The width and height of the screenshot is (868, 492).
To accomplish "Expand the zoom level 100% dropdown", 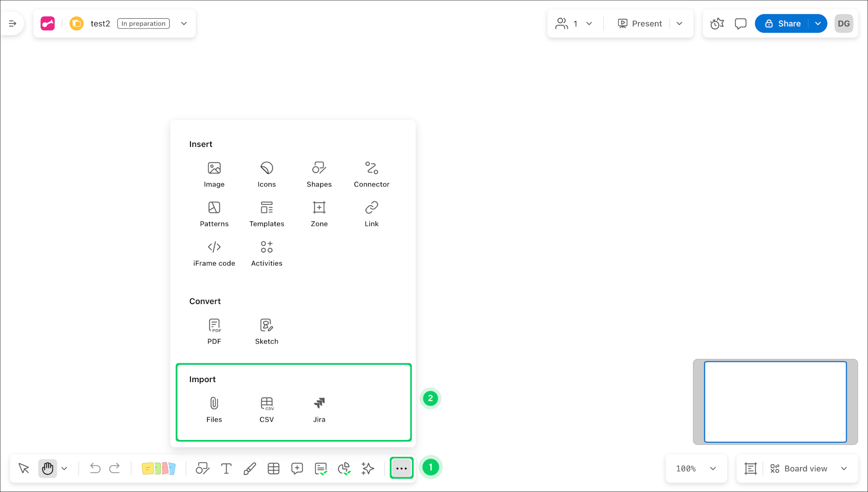I will point(696,468).
